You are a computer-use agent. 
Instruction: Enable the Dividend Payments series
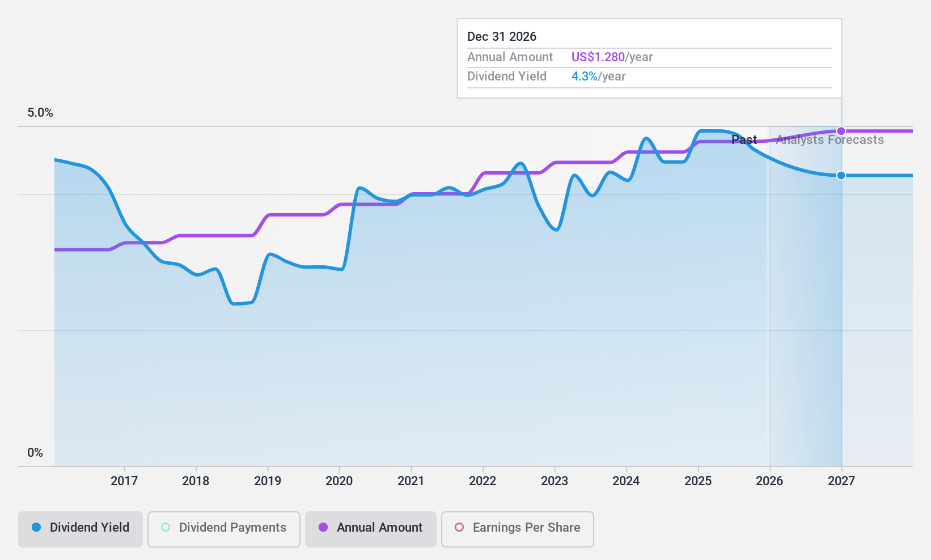(223, 528)
